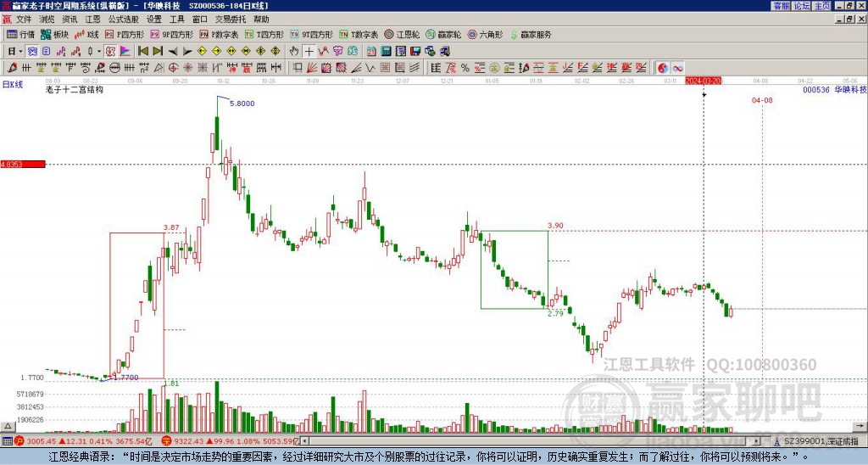Click the calendar icon in toolbar
Screen dimensions: 868x465
tap(371, 51)
